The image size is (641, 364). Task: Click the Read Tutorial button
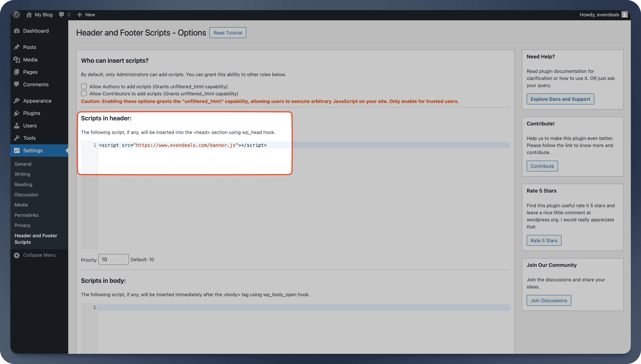pyautogui.click(x=228, y=32)
